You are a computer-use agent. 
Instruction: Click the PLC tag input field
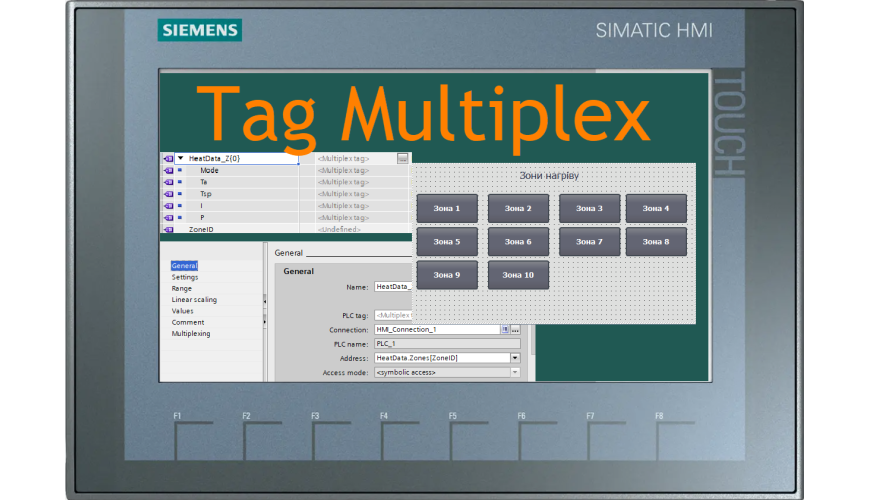[393, 315]
